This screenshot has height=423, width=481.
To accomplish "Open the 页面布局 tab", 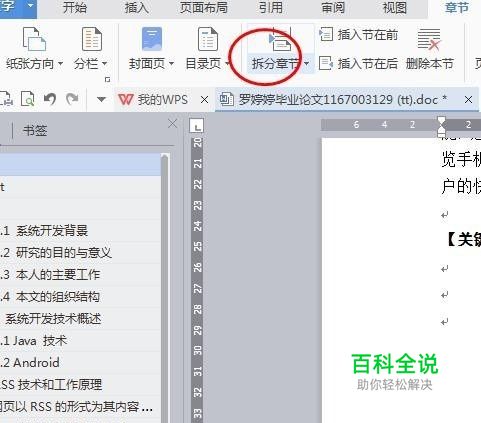I will [204, 8].
